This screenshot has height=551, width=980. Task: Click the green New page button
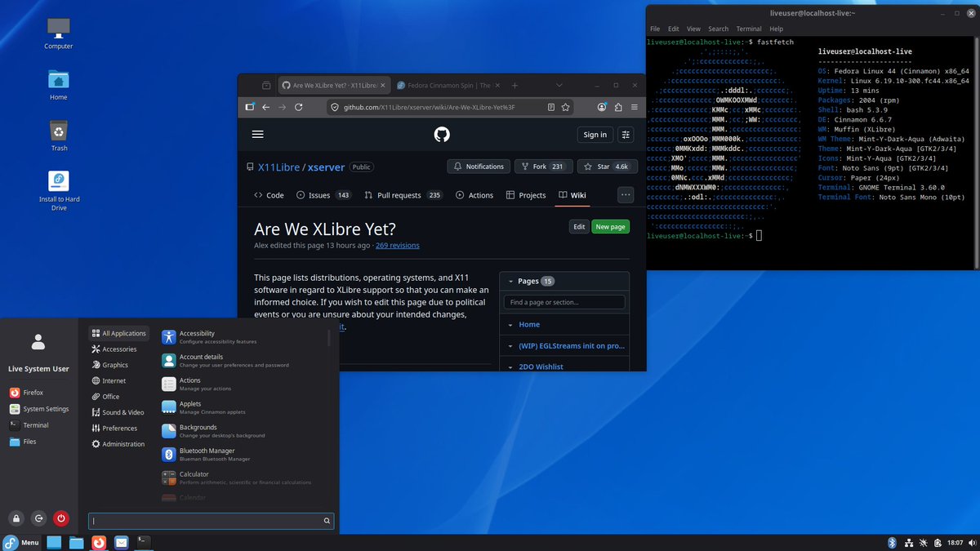click(x=611, y=227)
